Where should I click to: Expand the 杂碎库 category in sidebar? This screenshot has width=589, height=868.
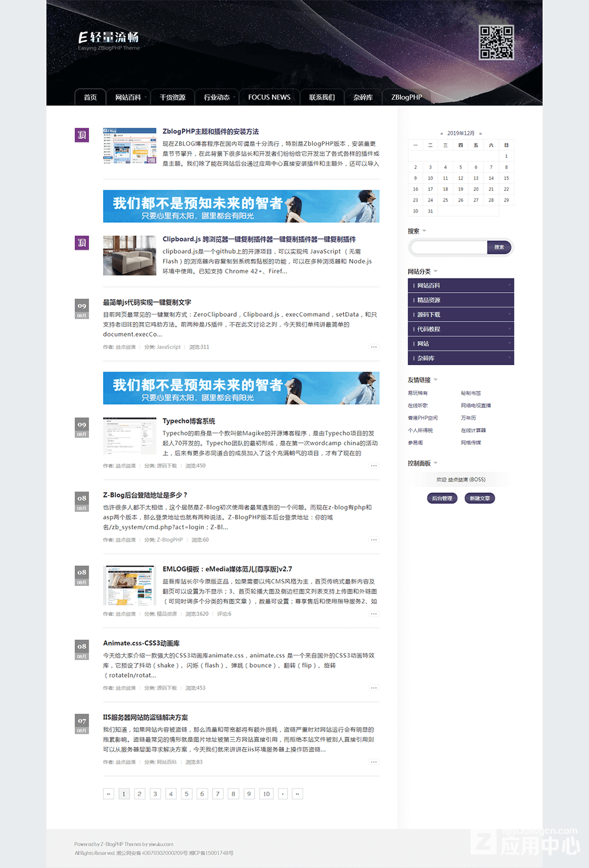509,358
